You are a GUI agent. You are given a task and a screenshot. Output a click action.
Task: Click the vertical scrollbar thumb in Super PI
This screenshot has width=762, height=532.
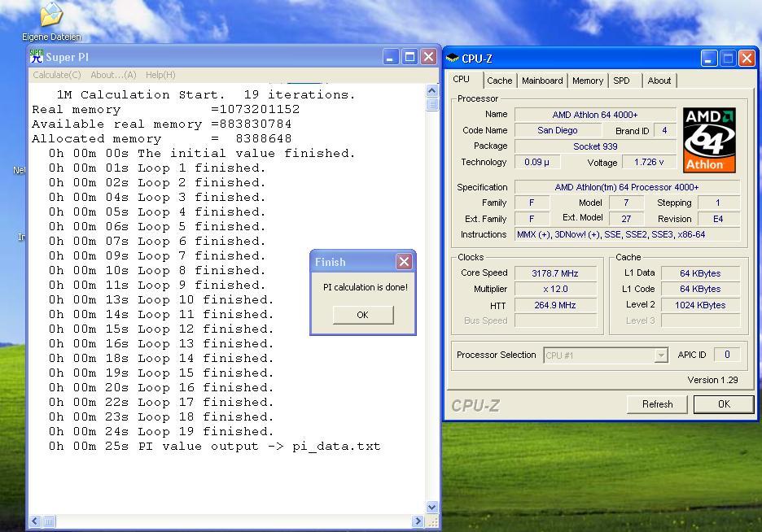pyautogui.click(x=432, y=104)
